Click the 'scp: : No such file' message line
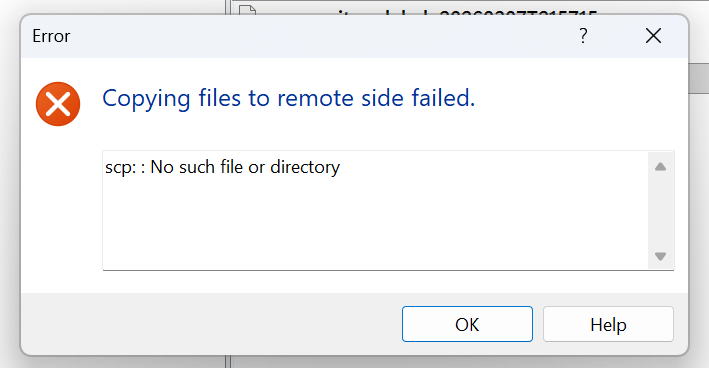709x368 pixels. coord(222,167)
